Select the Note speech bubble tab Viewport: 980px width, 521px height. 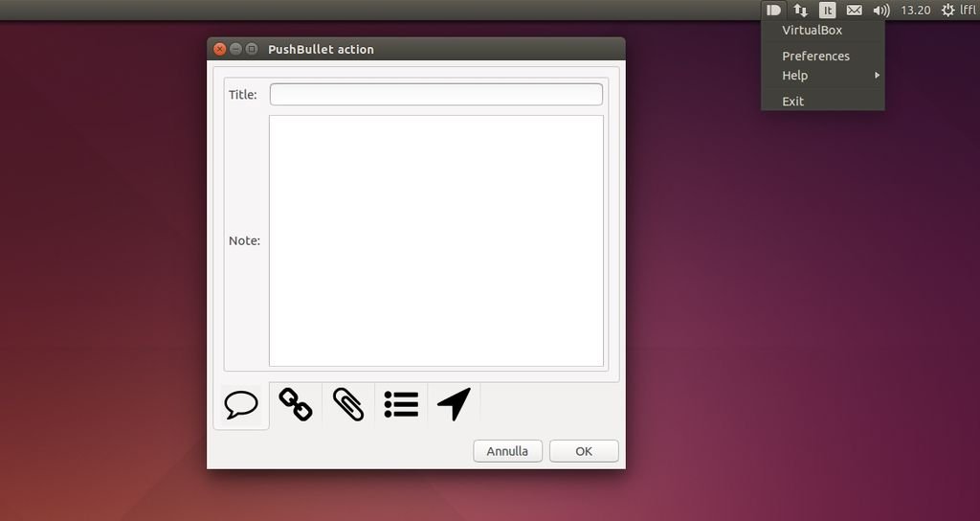coord(241,405)
